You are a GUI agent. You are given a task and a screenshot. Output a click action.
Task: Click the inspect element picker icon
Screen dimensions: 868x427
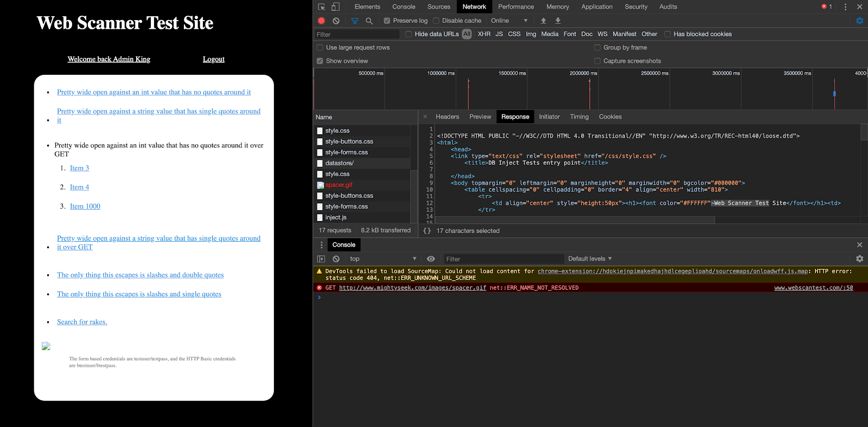[322, 7]
